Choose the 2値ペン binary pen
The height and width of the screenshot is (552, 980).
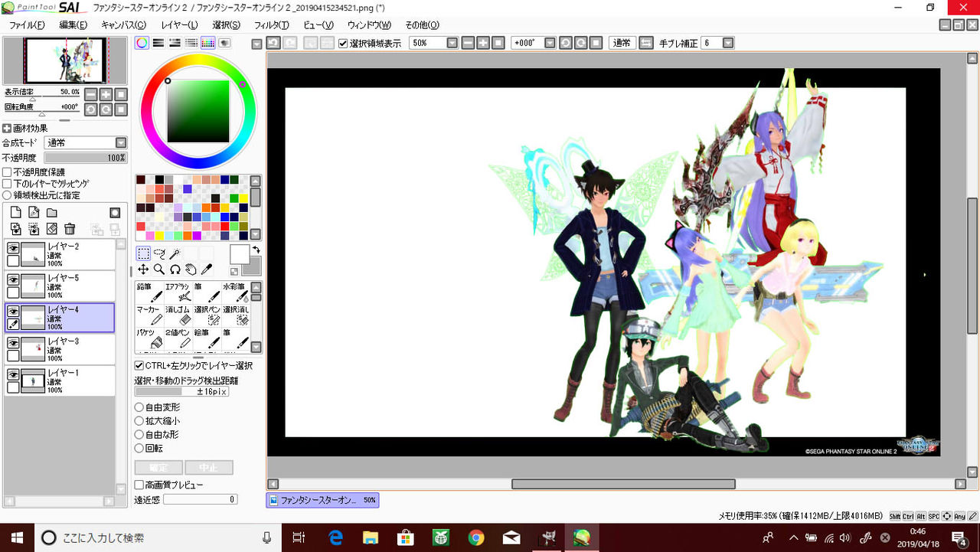[178, 338]
